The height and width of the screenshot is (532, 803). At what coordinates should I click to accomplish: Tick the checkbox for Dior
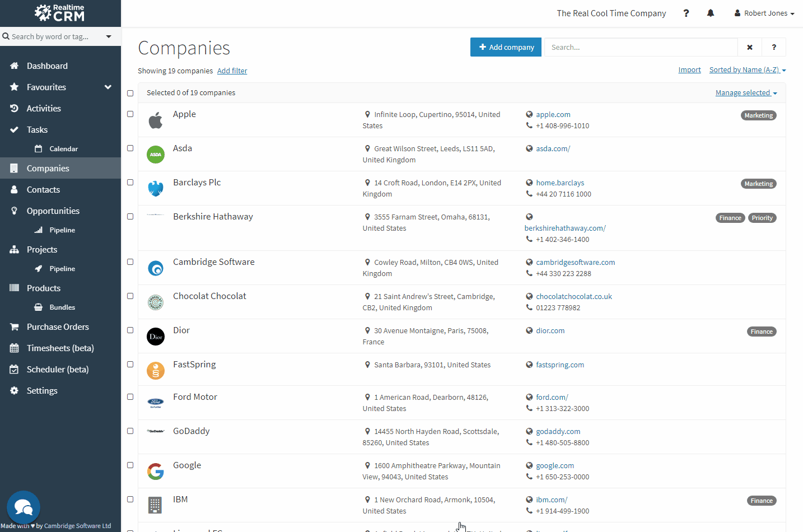coord(130,330)
